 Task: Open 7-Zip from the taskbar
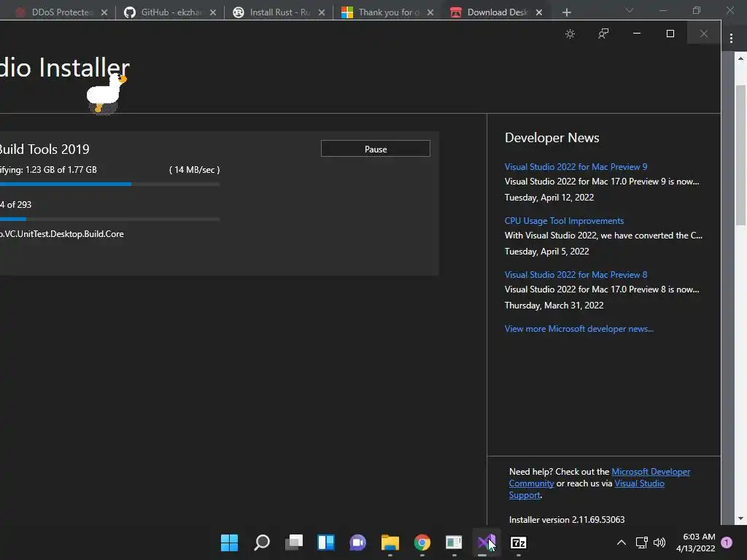(519, 542)
